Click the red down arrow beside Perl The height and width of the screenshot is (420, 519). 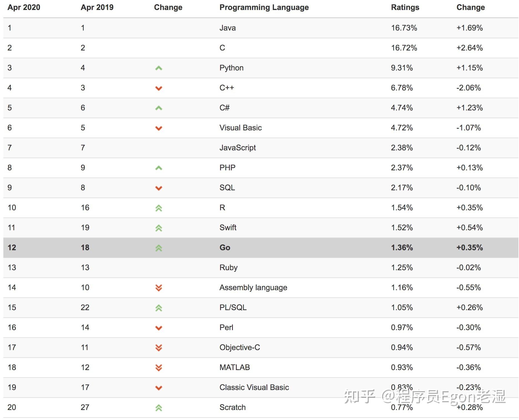pyautogui.click(x=158, y=328)
